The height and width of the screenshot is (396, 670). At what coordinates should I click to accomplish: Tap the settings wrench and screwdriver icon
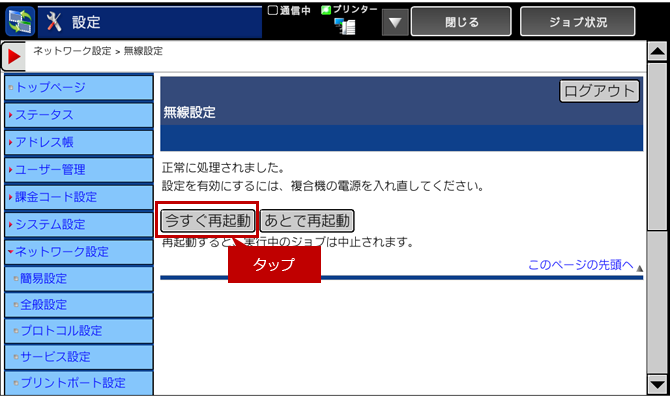pyautogui.click(x=54, y=21)
